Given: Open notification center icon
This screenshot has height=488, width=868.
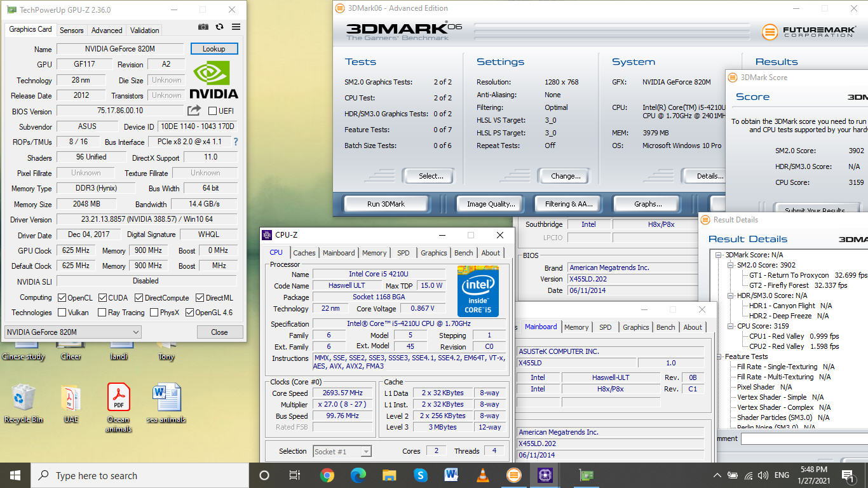Looking at the screenshot, I should 848,475.
